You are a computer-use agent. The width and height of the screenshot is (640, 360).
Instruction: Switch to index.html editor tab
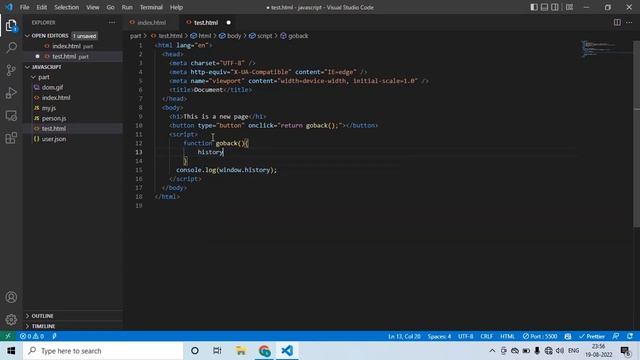pyautogui.click(x=151, y=22)
